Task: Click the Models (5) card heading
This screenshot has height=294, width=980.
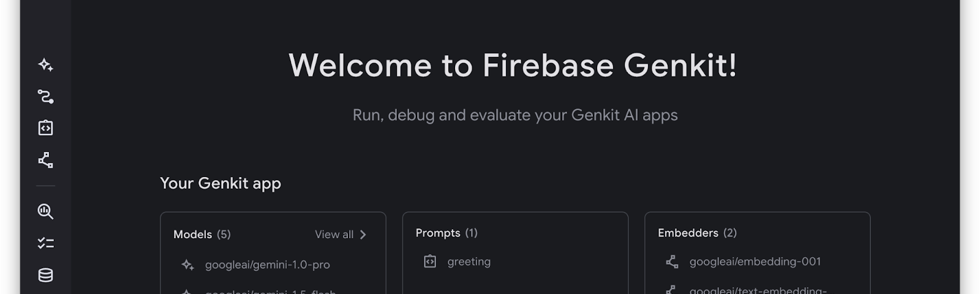Action: (x=202, y=235)
